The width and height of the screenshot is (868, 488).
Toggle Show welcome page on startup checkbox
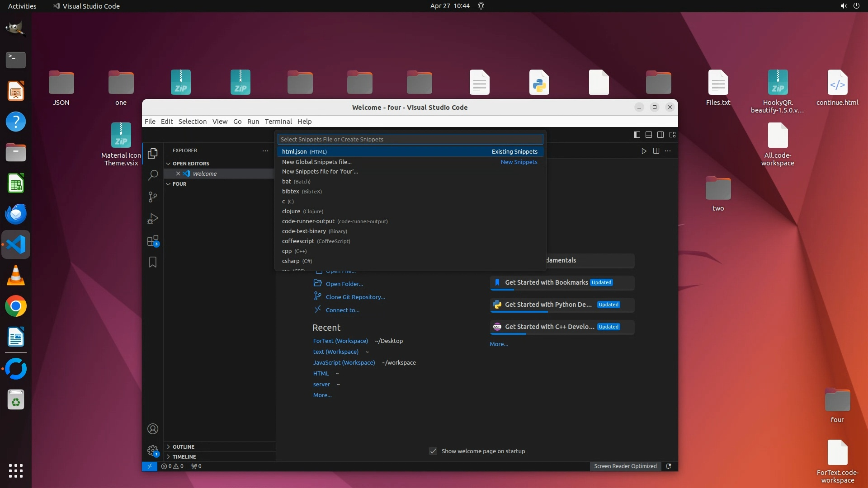pyautogui.click(x=433, y=451)
